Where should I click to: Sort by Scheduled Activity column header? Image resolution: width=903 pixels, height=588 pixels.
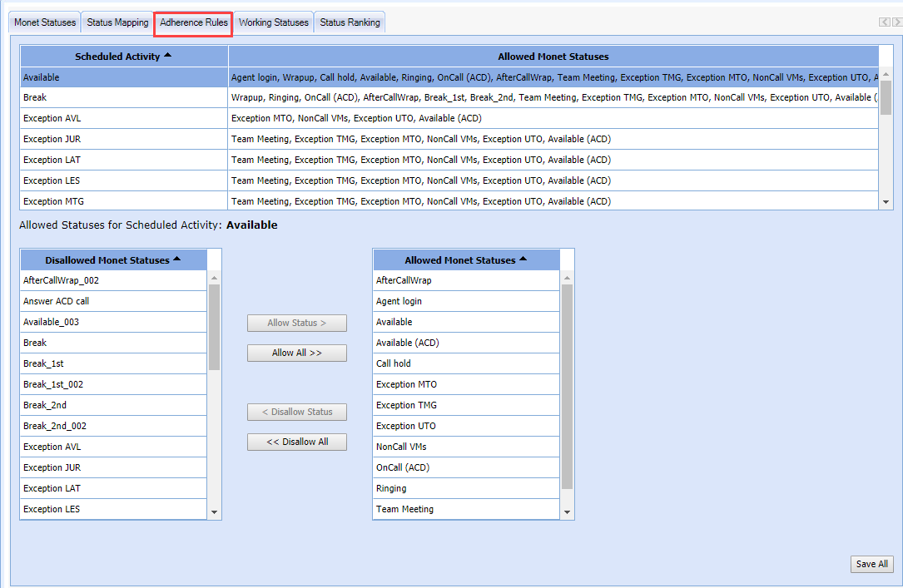(x=123, y=57)
